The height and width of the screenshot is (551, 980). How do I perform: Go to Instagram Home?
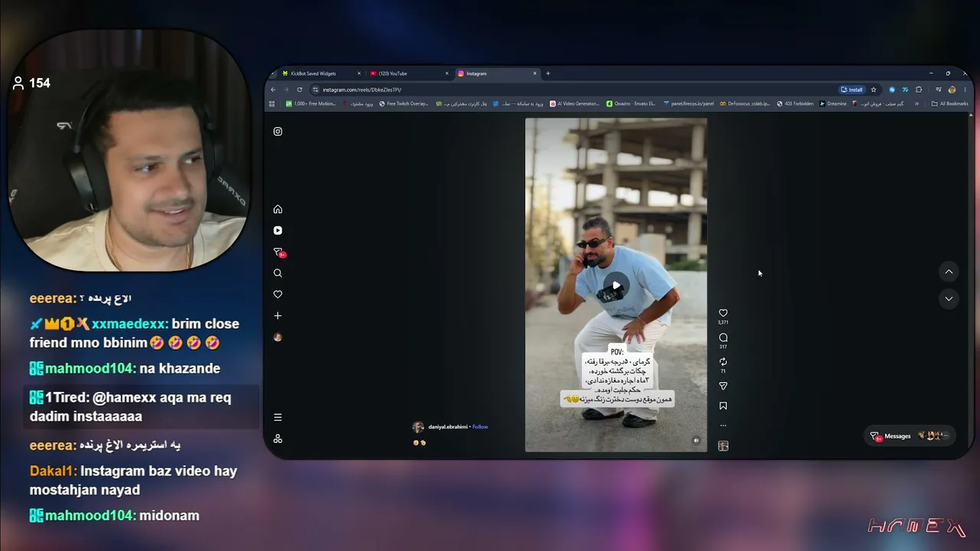pos(278,209)
